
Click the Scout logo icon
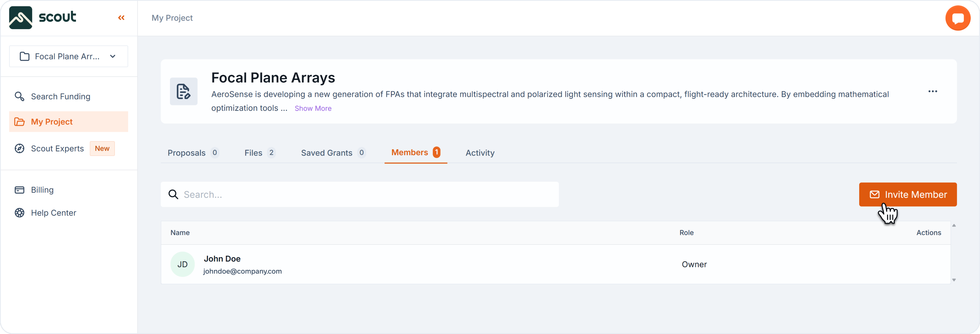point(21,17)
